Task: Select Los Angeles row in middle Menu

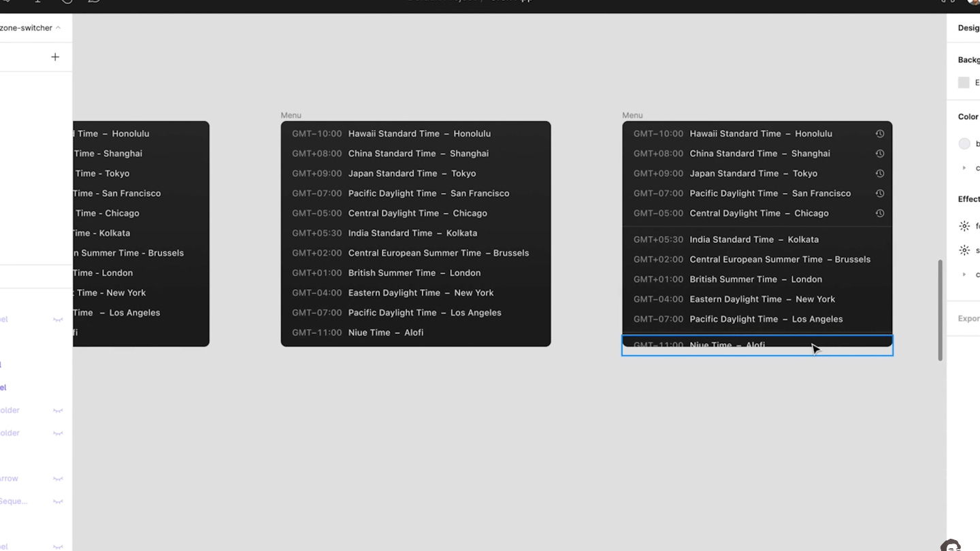Action: (x=416, y=313)
